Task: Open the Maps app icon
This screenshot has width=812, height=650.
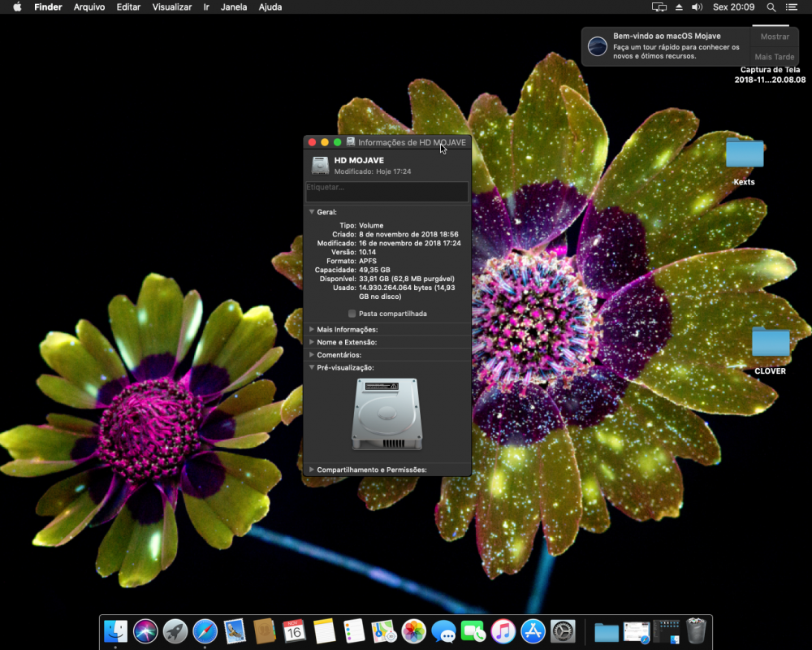Action: click(384, 631)
